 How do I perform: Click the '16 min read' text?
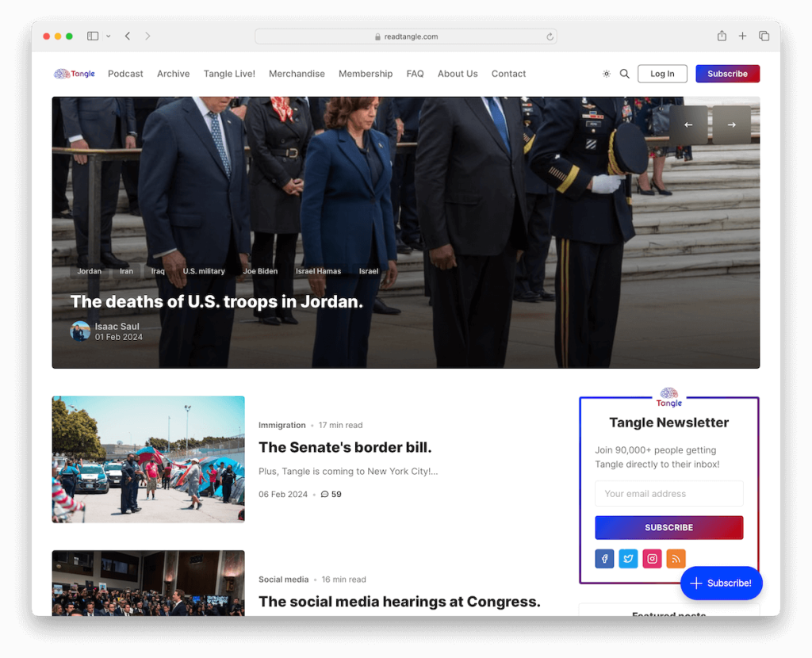click(344, 580)
